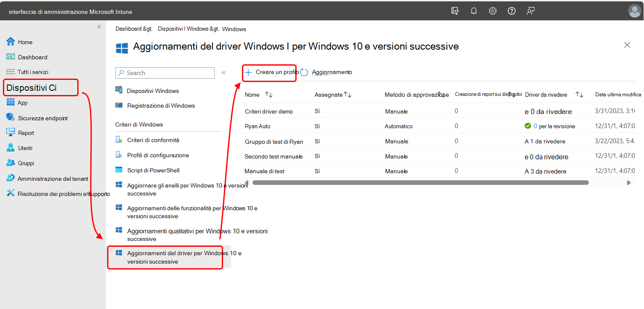Click the Windows logo beside Aggiornamenti del driver menu item
Viewport: 644px width, 309px height.
119,253
